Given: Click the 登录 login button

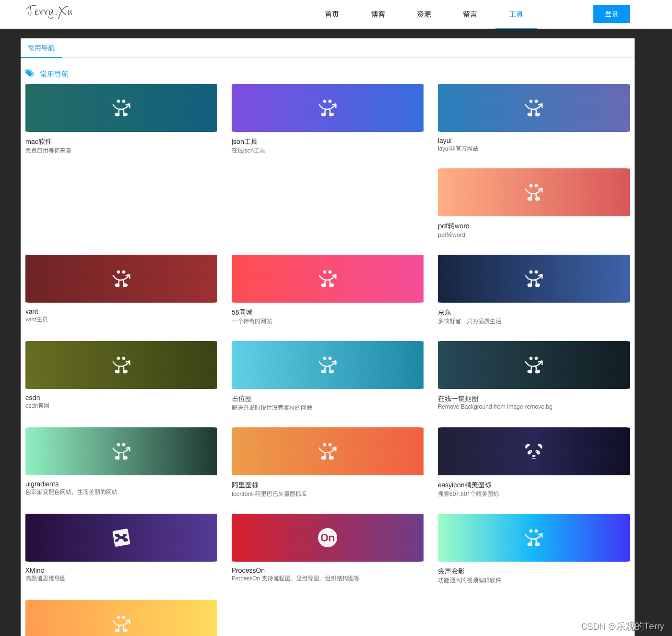Looking at the screenshot, I should (x=612, y=14).
